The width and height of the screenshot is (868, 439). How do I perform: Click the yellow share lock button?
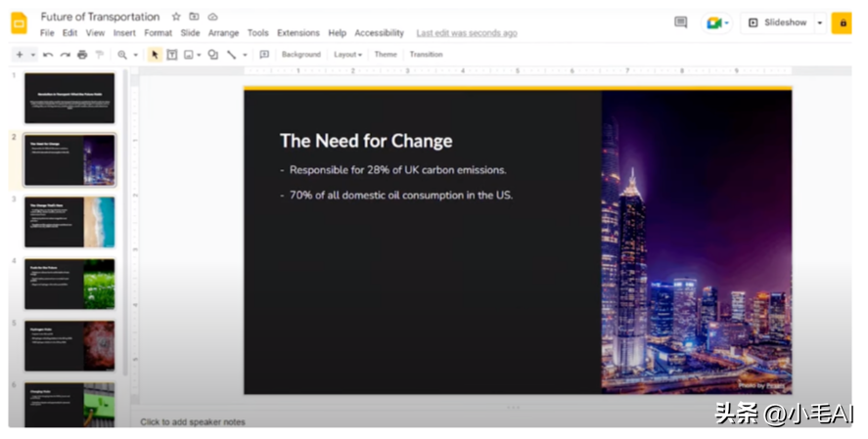pos(842,22)
